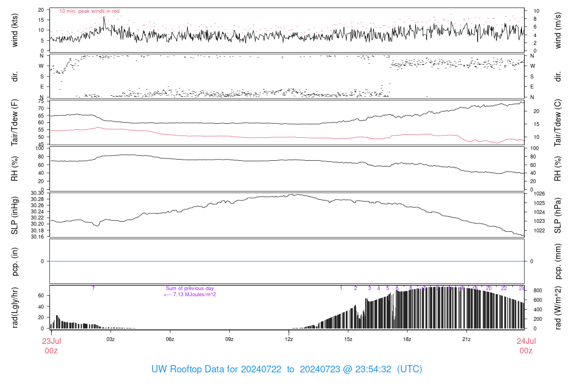This screenshot has height=392, width=574.
Task: Select the 09z time axis marker
Action: 229,339
